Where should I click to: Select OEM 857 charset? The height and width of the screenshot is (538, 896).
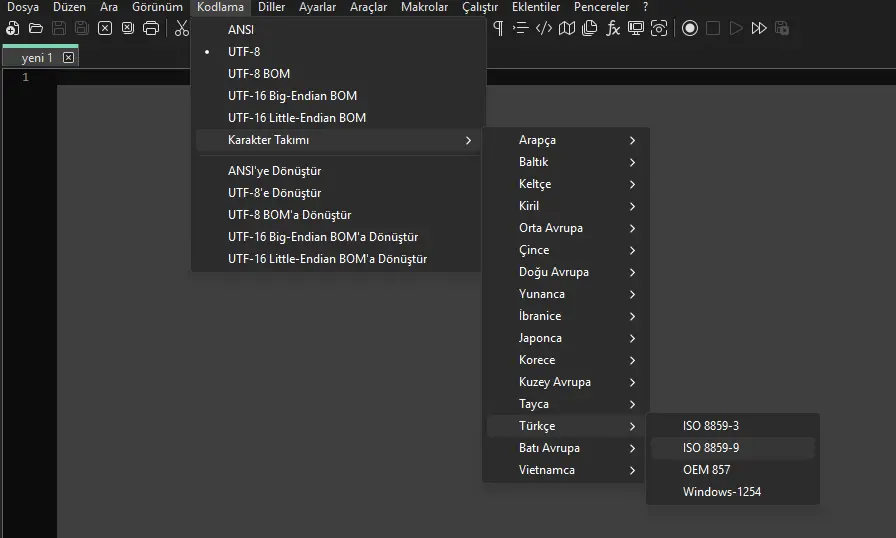click(x=733, y=470)
